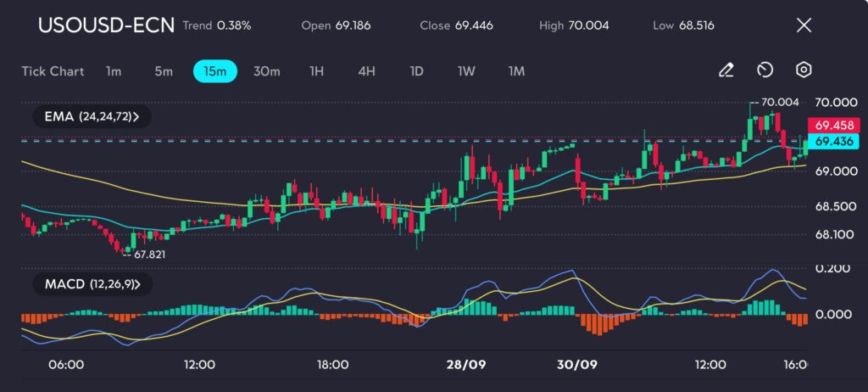Switch to Tick Chart view
Screen dimensions: 868x392
tap(53, 71)
